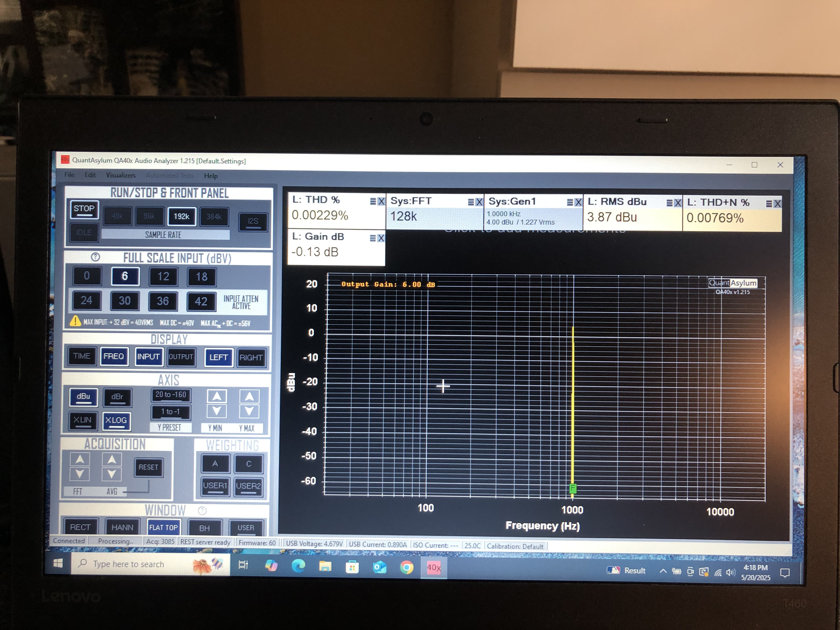
Task: Switch to X LIN axis
Action: pyautogui.click(x=83, y=421)
